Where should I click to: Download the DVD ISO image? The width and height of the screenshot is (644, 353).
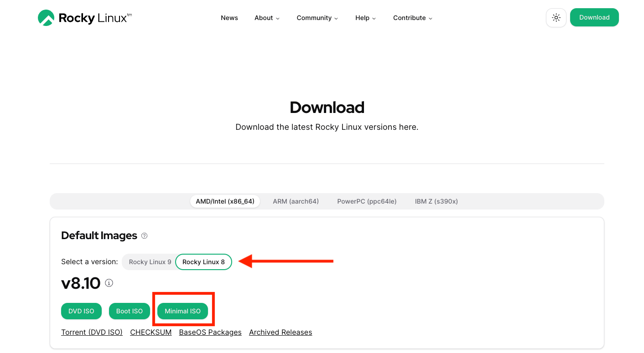81,311
